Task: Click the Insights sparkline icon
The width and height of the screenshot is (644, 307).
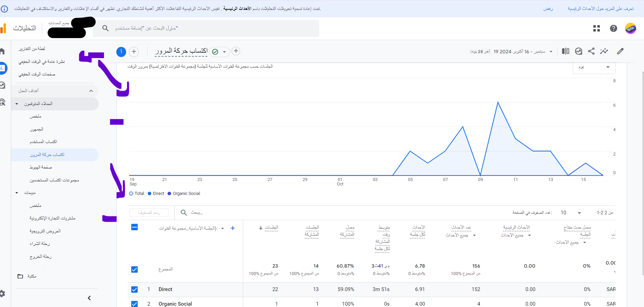Action: point(604,51)
